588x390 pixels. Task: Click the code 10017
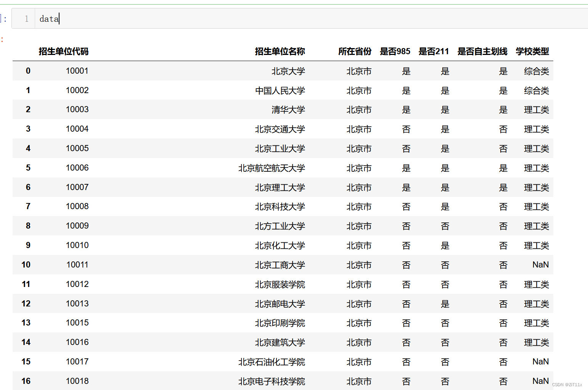pos(77,362)
